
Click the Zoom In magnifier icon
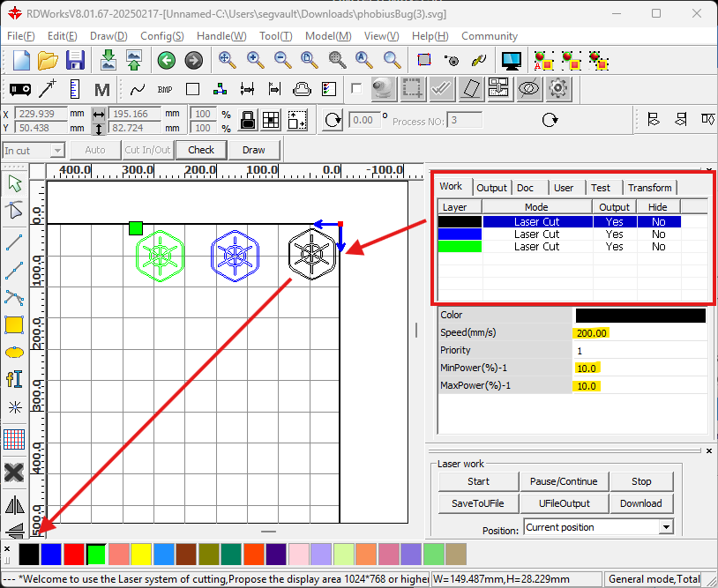(x=255, y=60)
